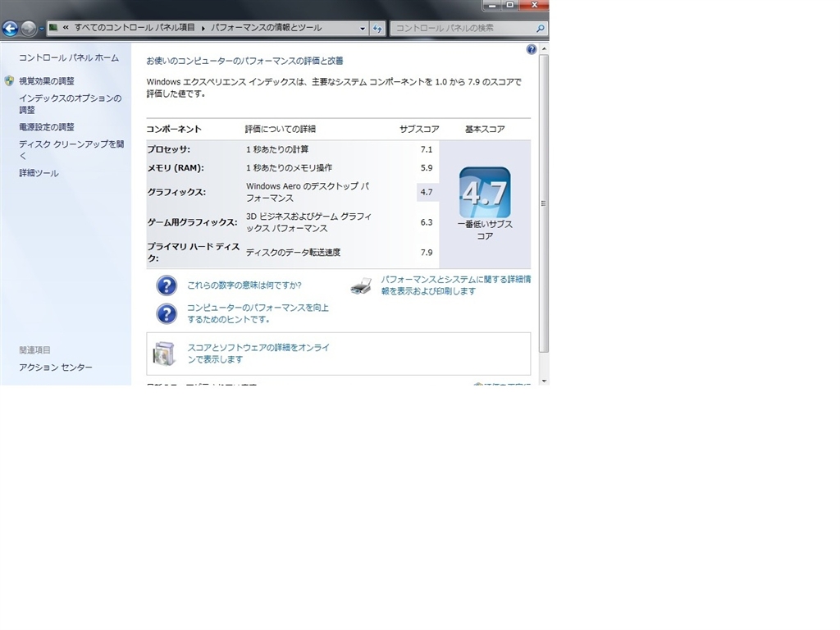Viewport: 840px width, 630px height.
Task: Click the 評価についての詳細 column header
Action: point(281,129)
